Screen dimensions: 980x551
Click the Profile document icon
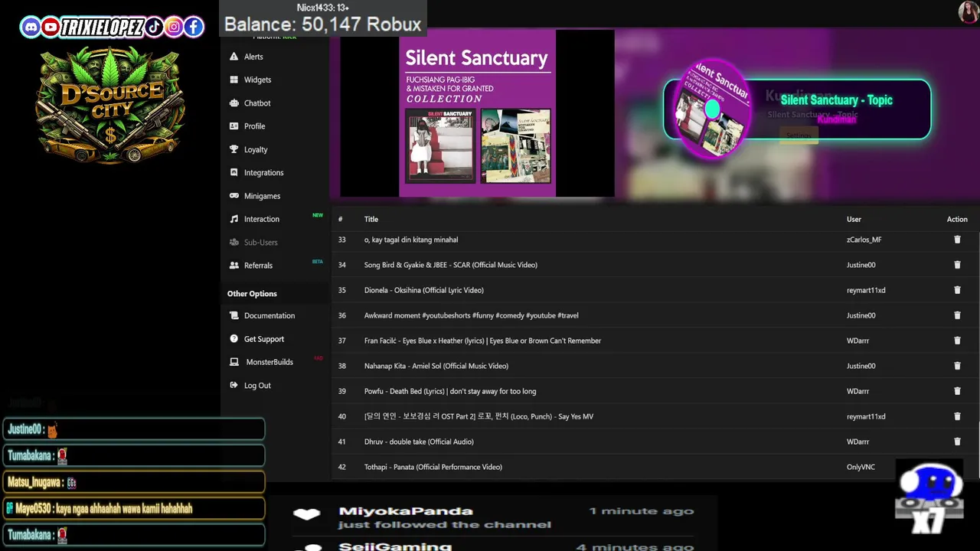[x=234, y=126]
